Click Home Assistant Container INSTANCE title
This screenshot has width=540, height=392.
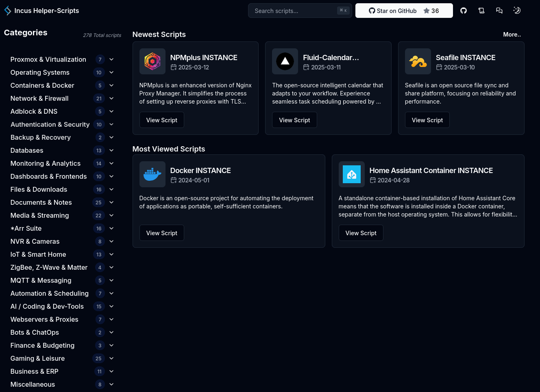coord(431,171)
